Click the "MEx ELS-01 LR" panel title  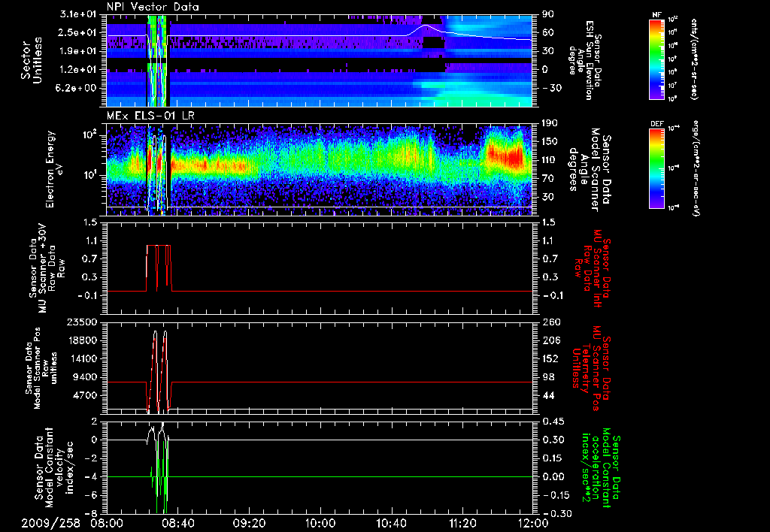(149, 116)
